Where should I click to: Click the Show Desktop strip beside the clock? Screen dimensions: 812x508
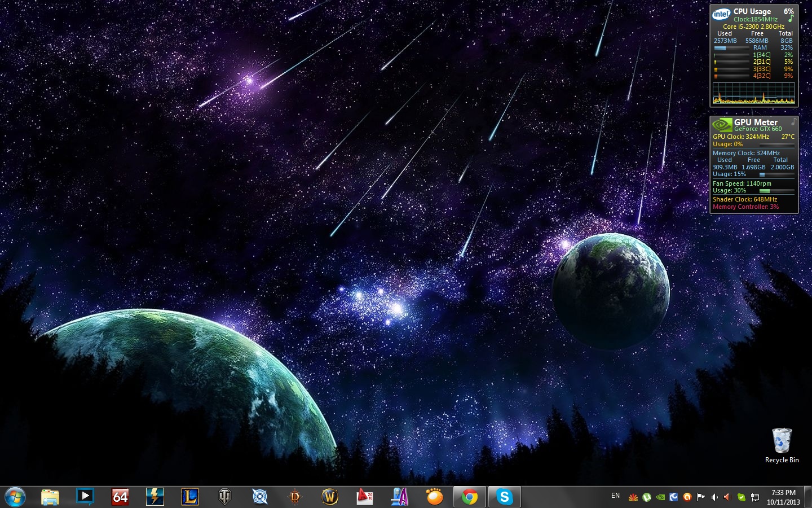coord(807,497)
